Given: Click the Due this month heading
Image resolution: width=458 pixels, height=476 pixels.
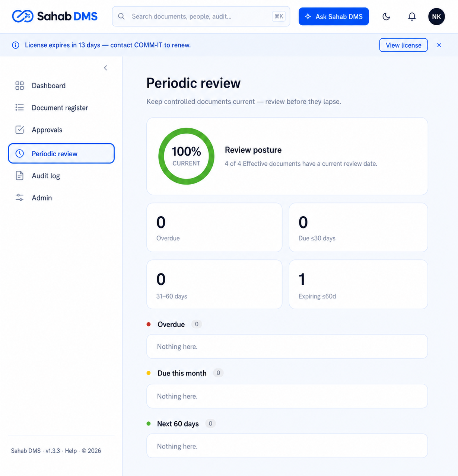Looking at the screenshot, I should 182,373.
